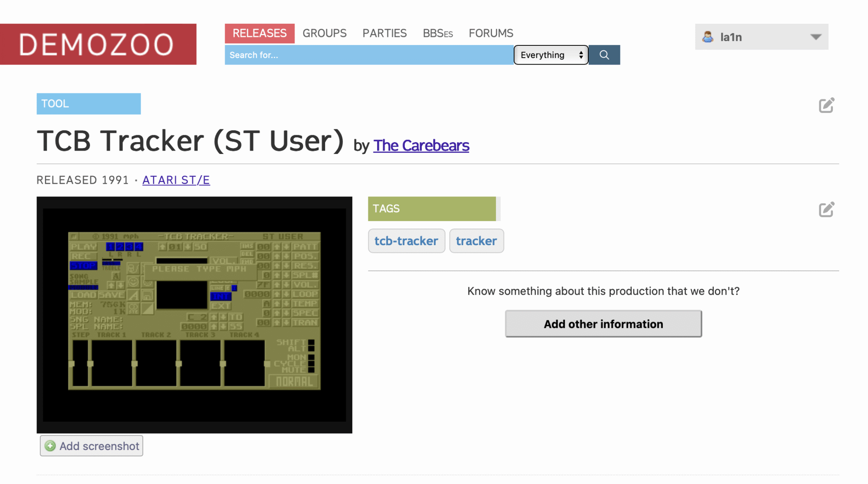Viewport: 868px width, 484px height.
Task: Open the Everything search scope dropdown
Action: [551, 55]
